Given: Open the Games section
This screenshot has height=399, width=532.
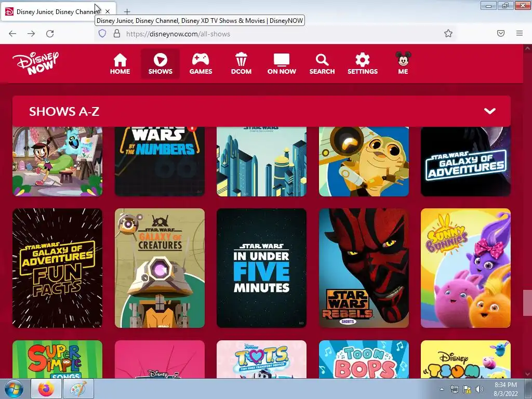Looking at the screenshot, I should click(x=201, y=64).
